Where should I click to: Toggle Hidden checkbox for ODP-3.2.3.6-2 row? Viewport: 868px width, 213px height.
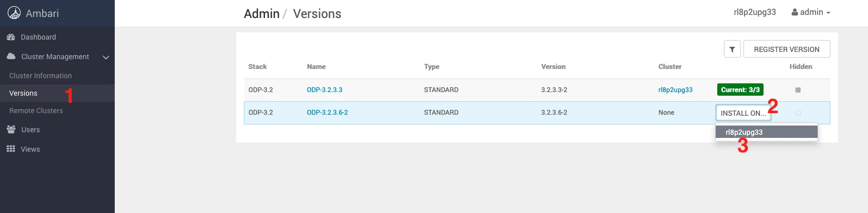798,113
